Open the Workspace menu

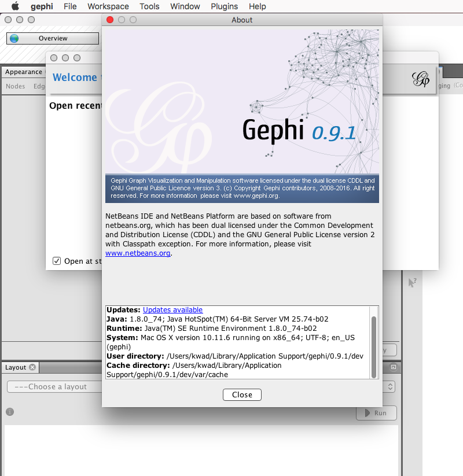pyautogui.click(x=108, y=6)
